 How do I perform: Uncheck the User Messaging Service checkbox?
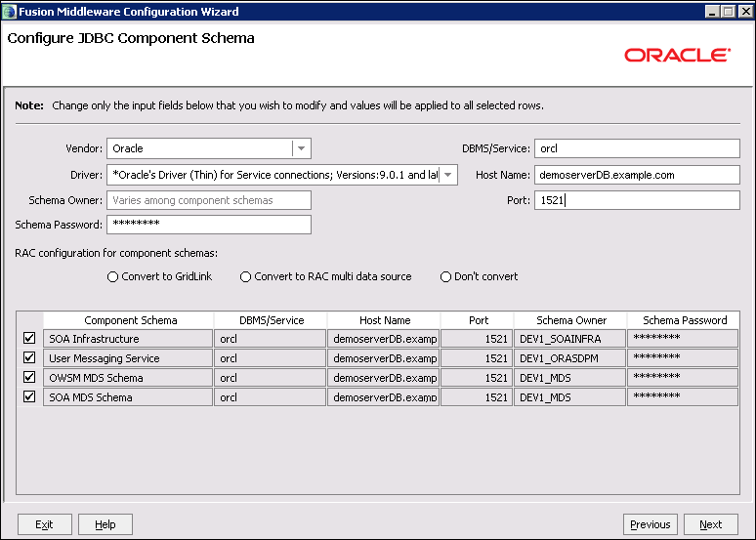tap(29, 358)
